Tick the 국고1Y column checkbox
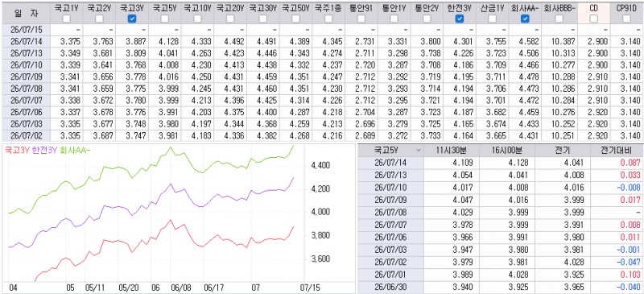 tap(66, 19)
